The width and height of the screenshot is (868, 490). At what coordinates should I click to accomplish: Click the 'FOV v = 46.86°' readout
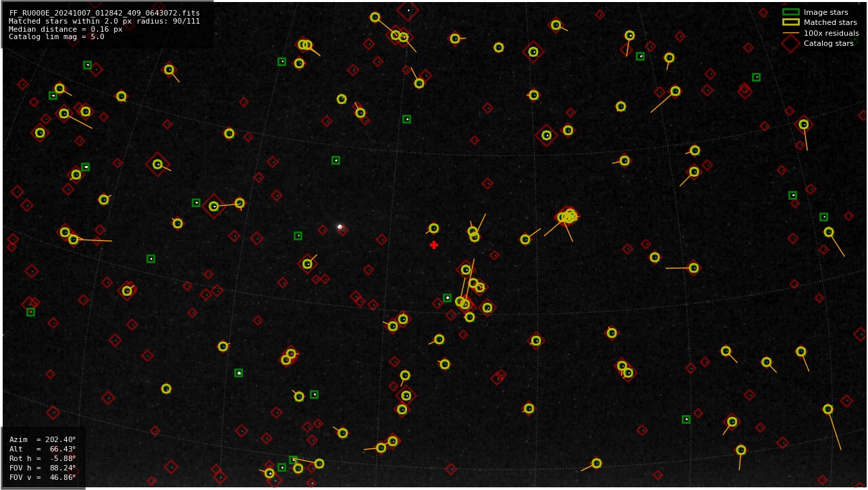[x=43, y=477]
